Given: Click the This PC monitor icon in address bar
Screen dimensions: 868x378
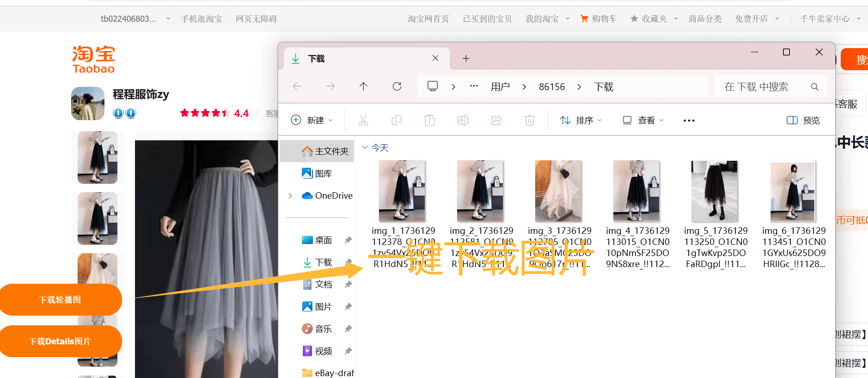Looking at the screenshot, I should pyautogui.click(x=433, y=86).
